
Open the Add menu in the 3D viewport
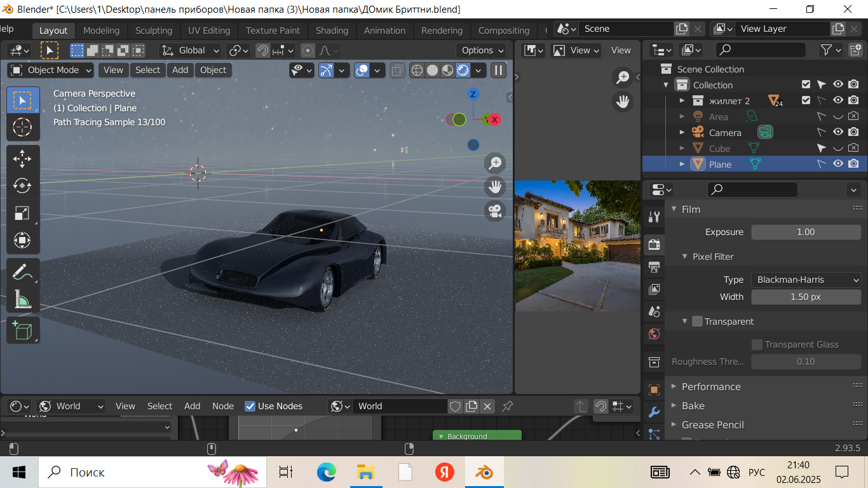[x=180, y=70]
